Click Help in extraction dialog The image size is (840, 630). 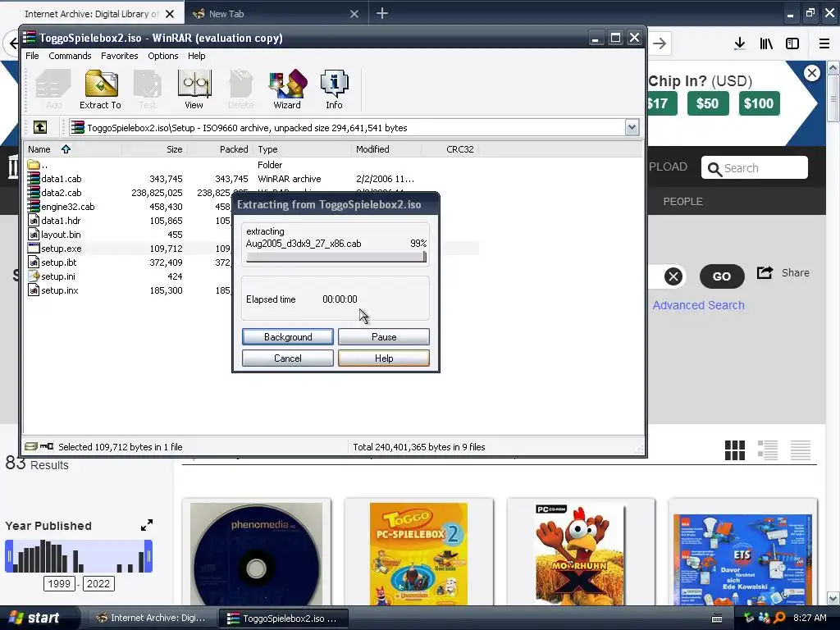tap(384, 358)
